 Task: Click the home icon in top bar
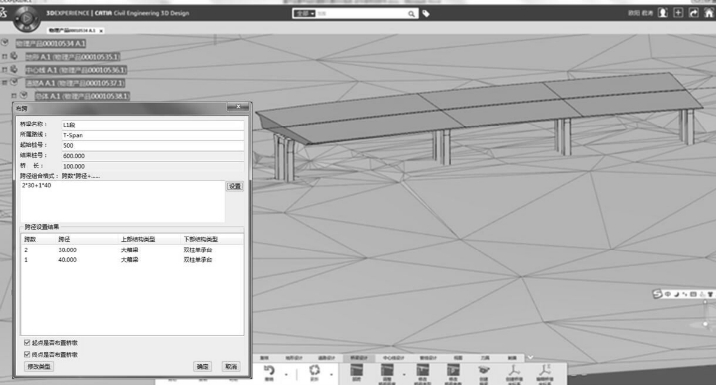709,13
